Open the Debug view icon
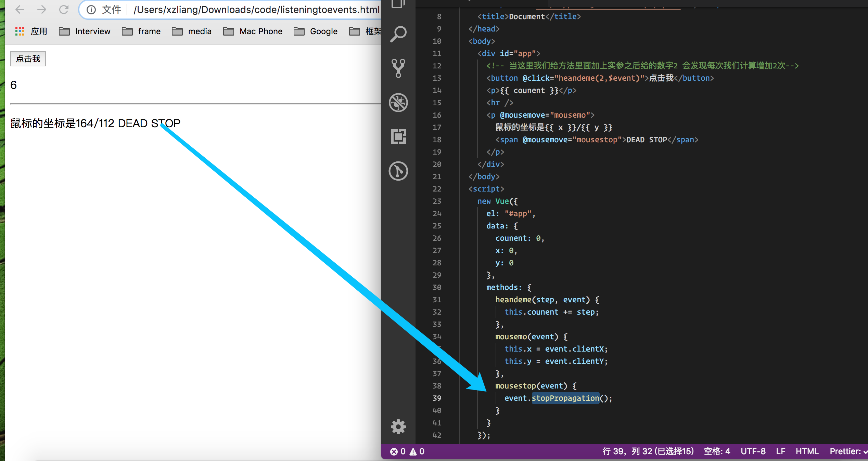 coord(398,102)
